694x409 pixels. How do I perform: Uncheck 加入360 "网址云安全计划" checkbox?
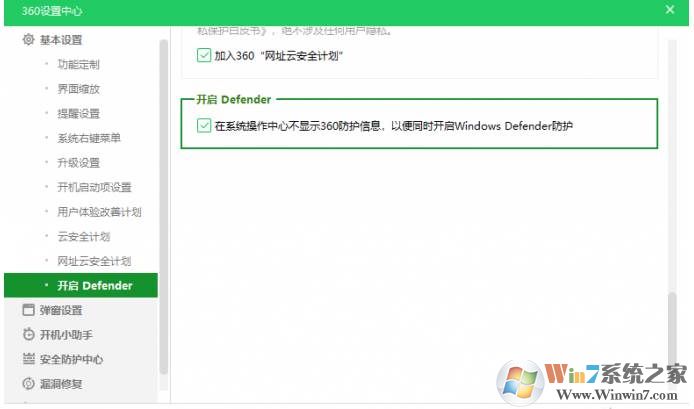pyautogui.click(x=204, y=56)
